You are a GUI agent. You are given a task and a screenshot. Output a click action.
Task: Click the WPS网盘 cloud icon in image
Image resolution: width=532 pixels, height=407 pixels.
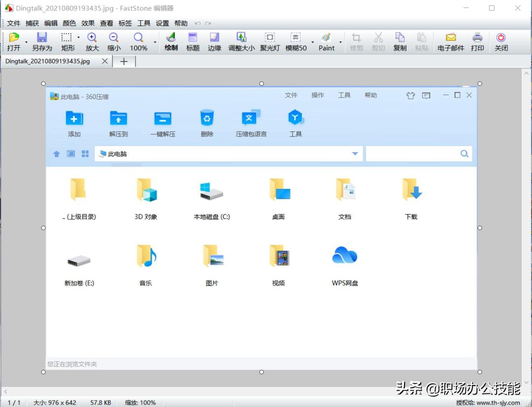[345, 266]
